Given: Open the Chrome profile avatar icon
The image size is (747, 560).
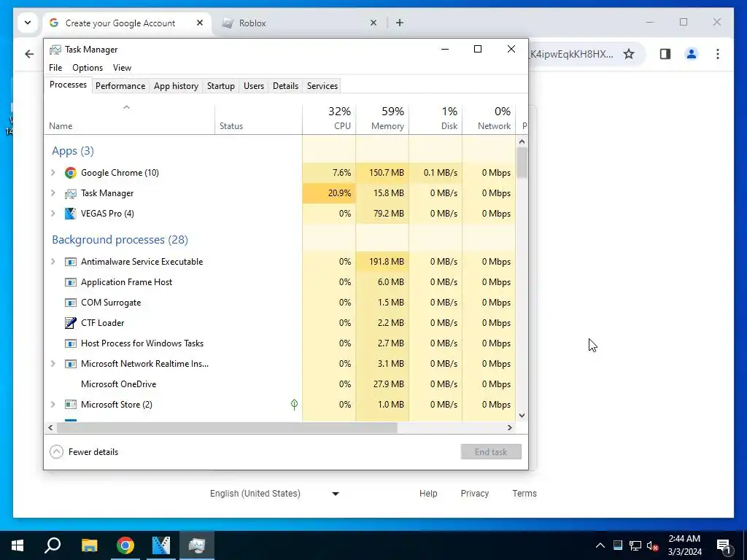Looking at the screenshot, I should point(692,54).
